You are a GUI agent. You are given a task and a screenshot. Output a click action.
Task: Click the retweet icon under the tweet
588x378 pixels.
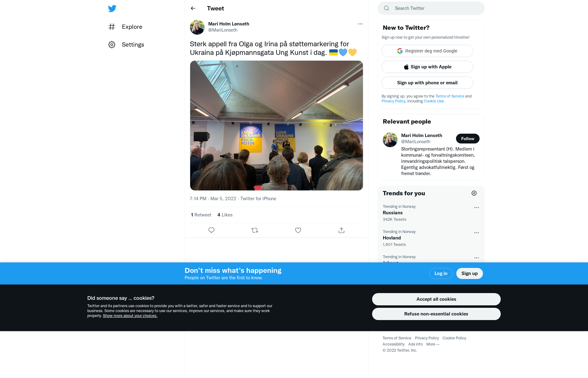tap(255, 230)
